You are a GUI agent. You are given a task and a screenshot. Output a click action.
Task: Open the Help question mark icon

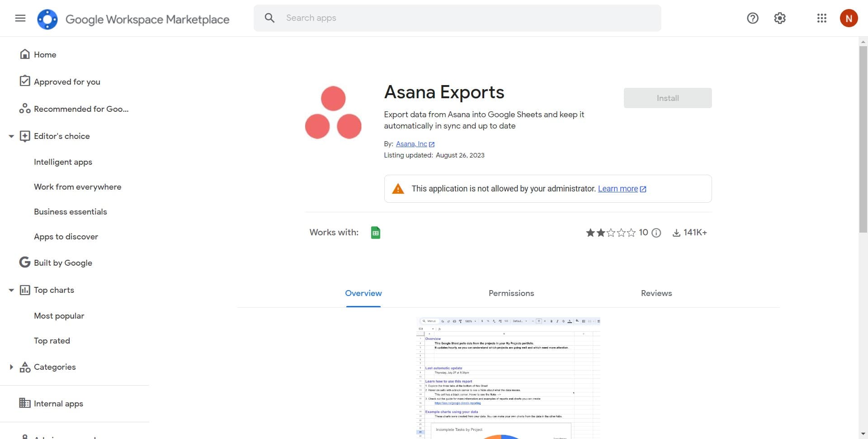pos(752,18)
